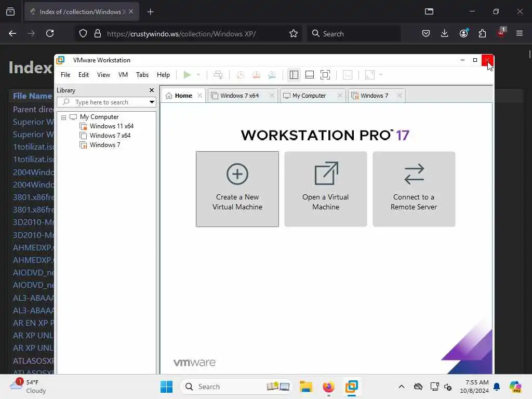Open Firefox Pocket save icon

tap(426, 33)
